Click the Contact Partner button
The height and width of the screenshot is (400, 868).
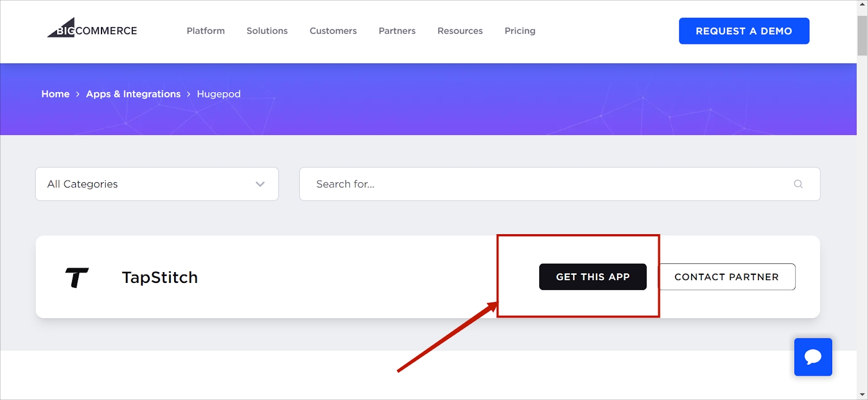726,277
